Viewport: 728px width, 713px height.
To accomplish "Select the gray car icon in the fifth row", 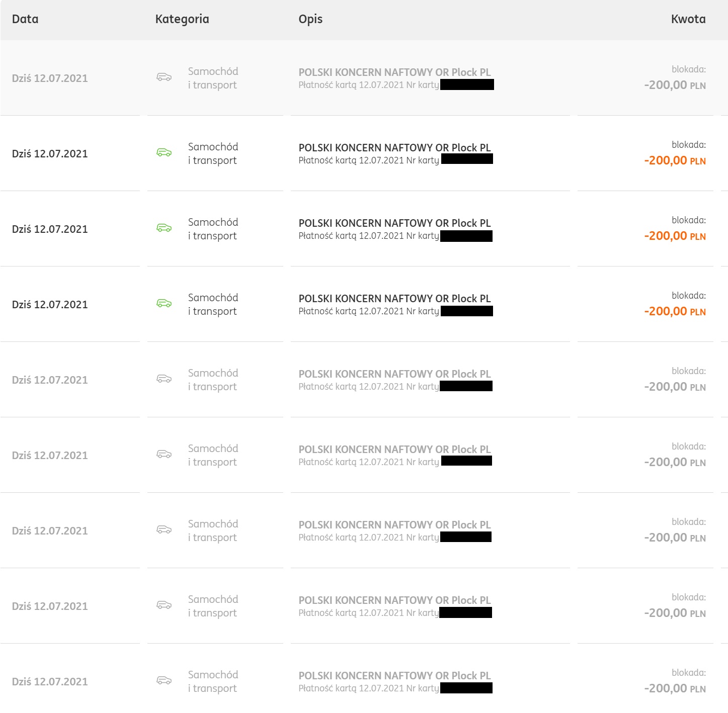I will pyautogui.click(x=164, y=379).
